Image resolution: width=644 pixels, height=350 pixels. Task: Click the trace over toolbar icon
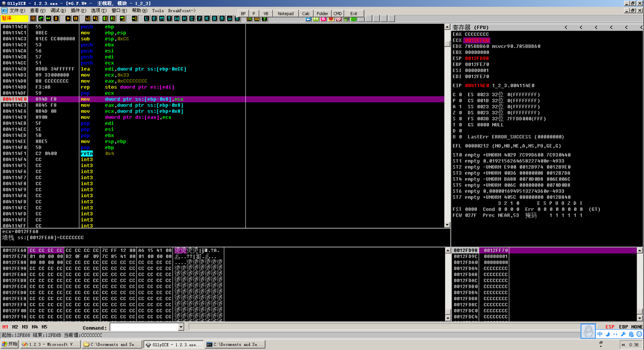[113, 18]
